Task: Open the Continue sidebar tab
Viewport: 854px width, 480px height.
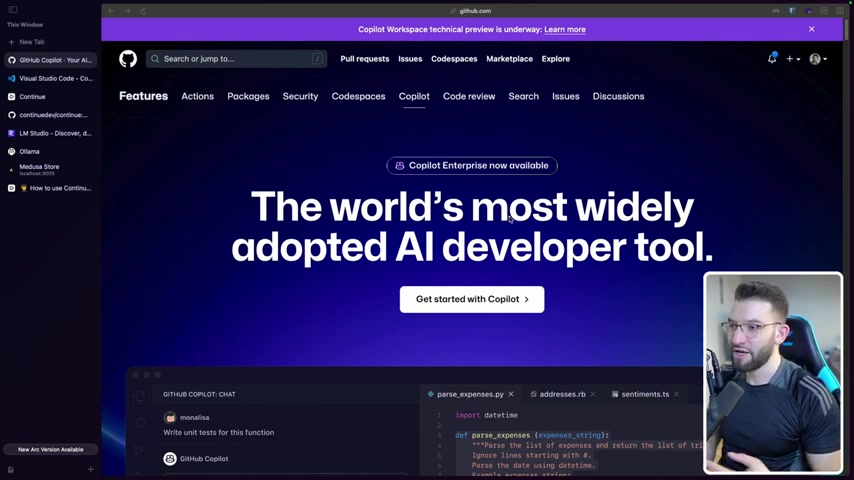Action: [50, 96]
